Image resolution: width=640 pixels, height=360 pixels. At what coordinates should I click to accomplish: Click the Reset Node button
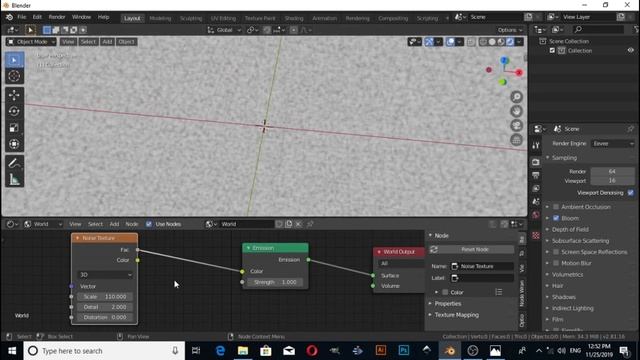point(475,249)
